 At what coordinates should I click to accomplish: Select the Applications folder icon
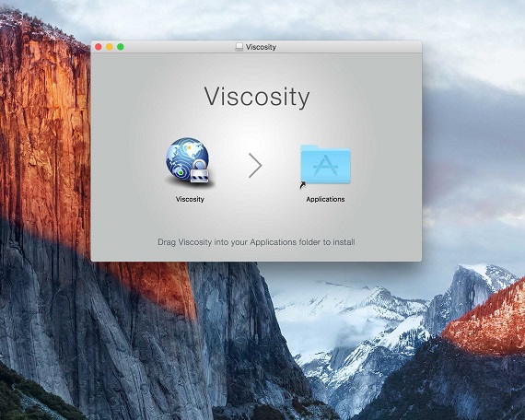(325, 165)
